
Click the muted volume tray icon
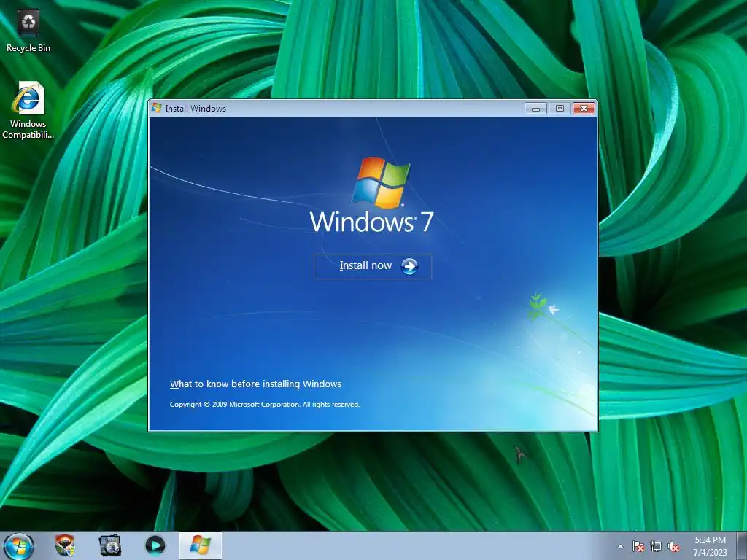coord(673,546)
